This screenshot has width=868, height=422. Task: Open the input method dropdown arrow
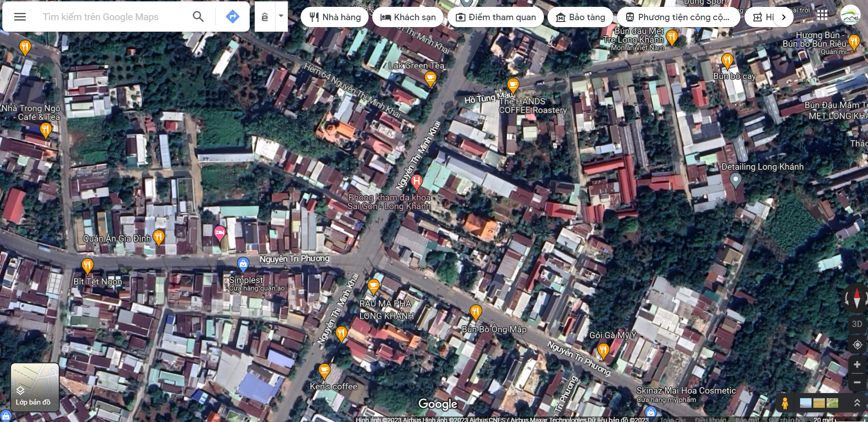(281, 16)
